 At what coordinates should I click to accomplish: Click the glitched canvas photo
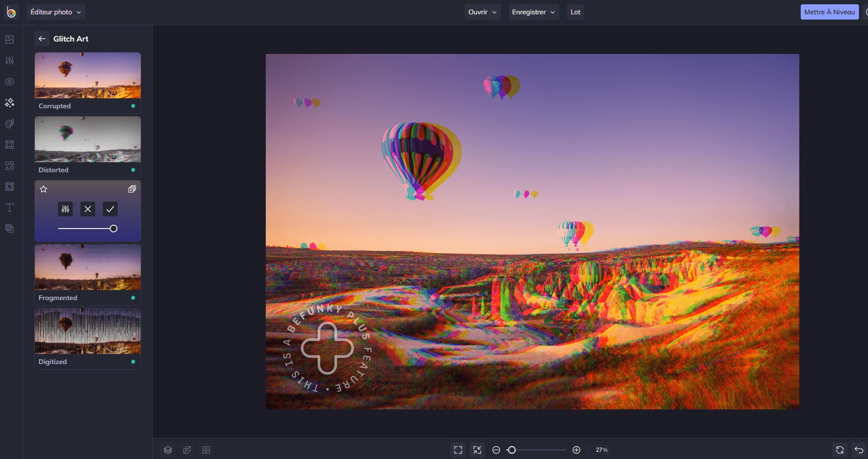[532, 231]
